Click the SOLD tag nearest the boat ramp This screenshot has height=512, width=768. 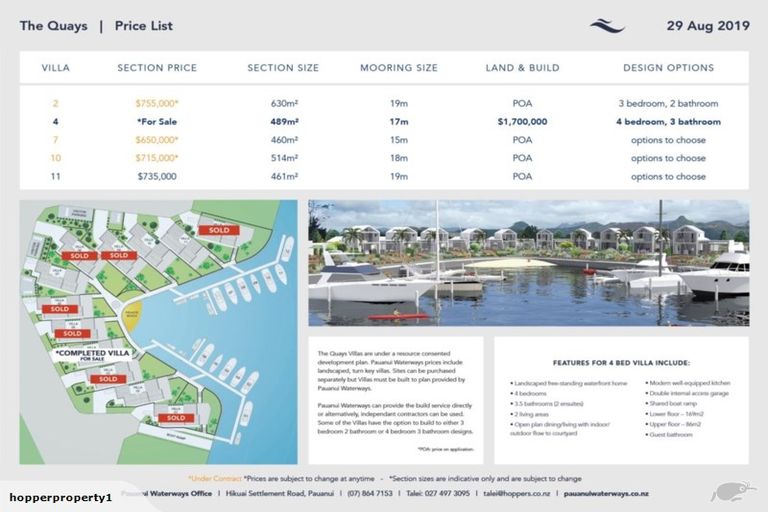pyautogui.click(x=175, y=418)
